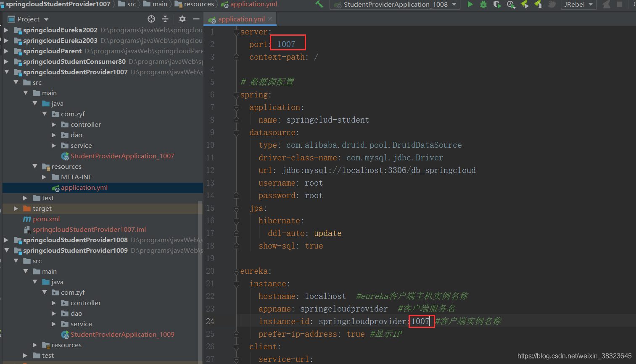
Task: Fold the eureka block at line 20
Action: pyautogui.click(x=236, y=271)
